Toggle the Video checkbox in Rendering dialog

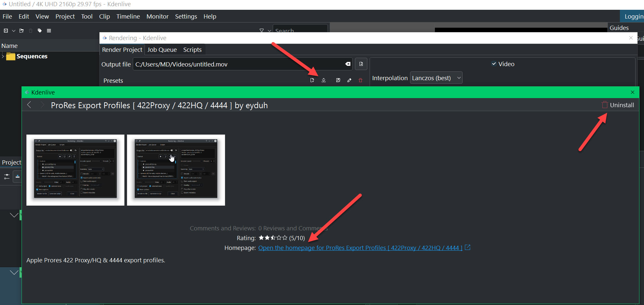click(494, 64)
